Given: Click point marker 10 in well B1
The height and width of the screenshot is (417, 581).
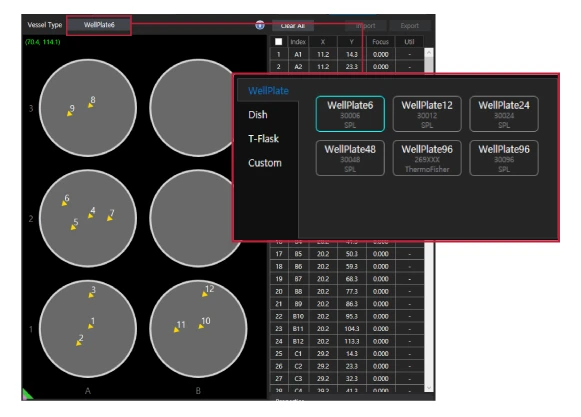Looking at the screenshot, I should point(201,326).
